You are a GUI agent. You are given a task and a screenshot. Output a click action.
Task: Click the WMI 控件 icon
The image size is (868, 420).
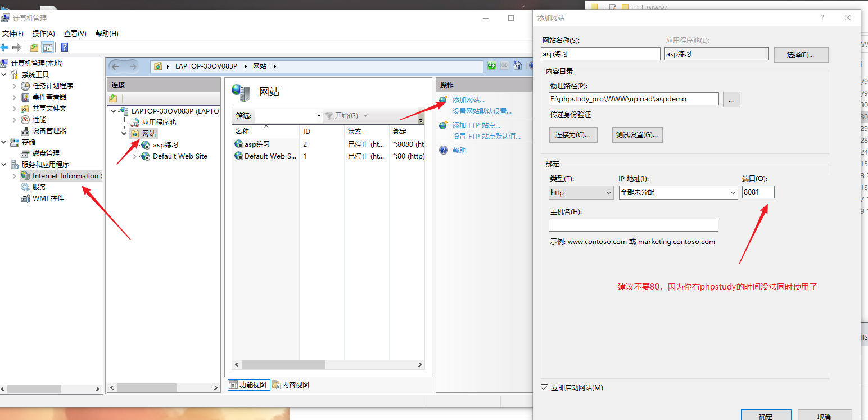25,198
